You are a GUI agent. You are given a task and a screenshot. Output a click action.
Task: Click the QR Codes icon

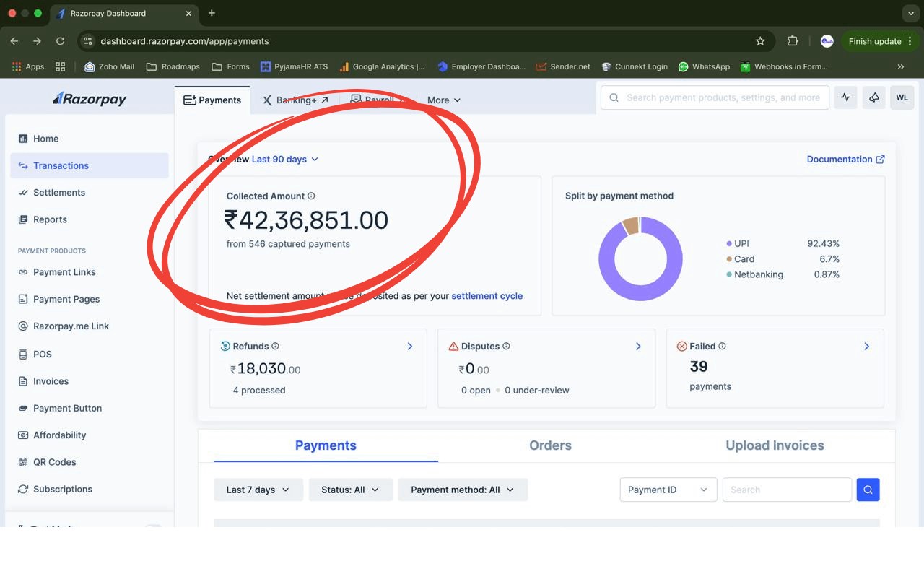(x=23, y=462)
